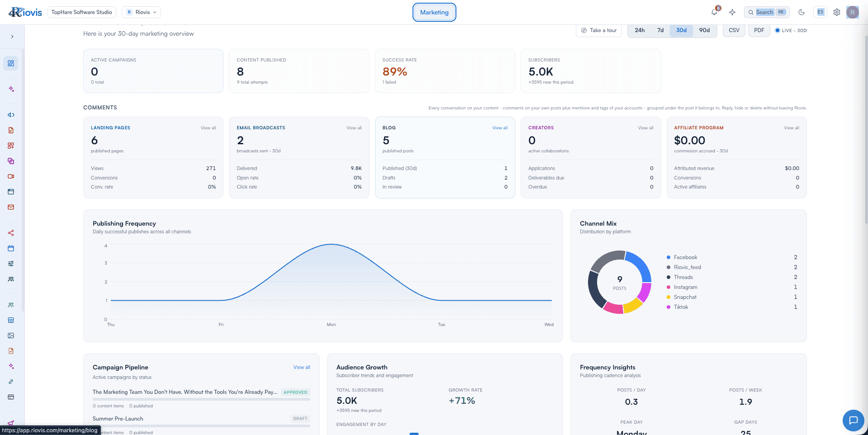The width and height of the screenshot is (868, 435).
Task: Click the user avatar in top bar
Action: (853, 12)
